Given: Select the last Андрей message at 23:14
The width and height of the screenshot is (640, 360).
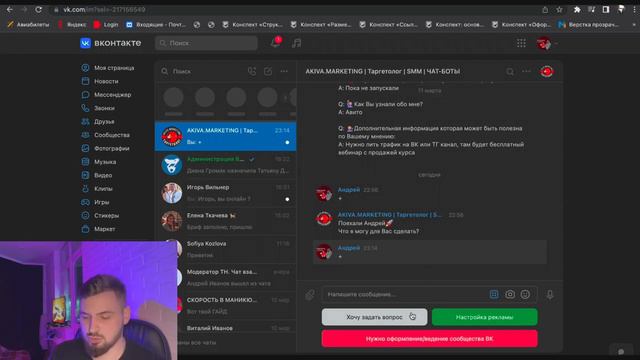Looking at the screenshot, I should point(430,252).
